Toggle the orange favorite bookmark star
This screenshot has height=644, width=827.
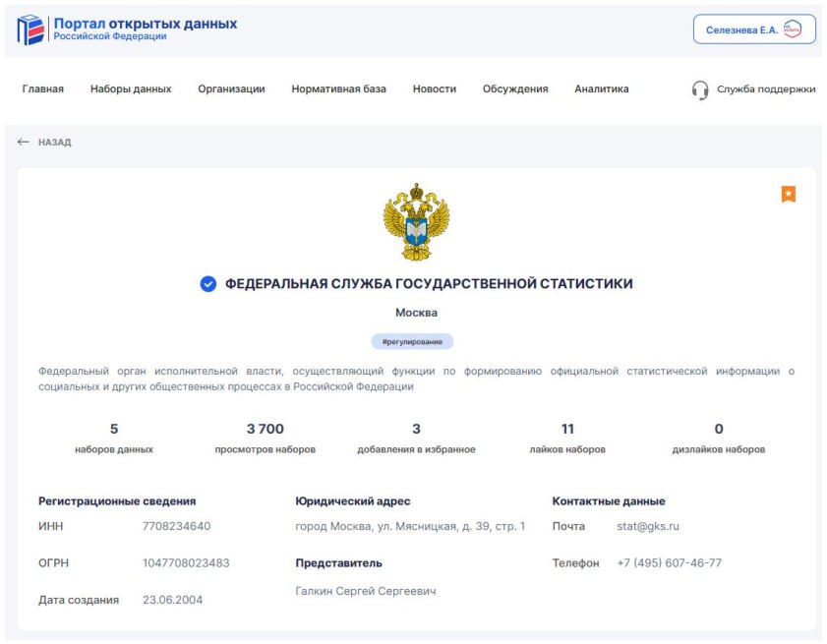coord(788,194)
